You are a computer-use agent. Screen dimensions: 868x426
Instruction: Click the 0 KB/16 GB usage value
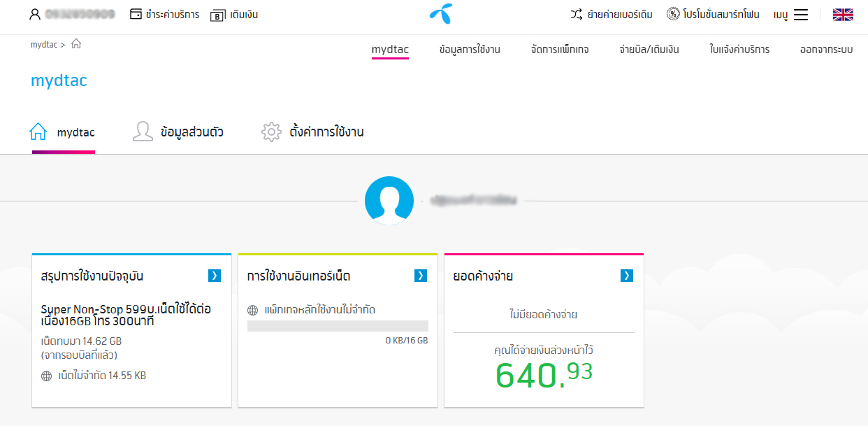tap(407, 341)
